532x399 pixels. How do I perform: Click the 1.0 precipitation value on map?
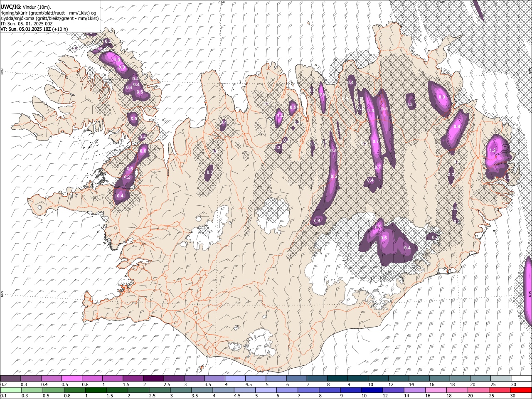117,60
